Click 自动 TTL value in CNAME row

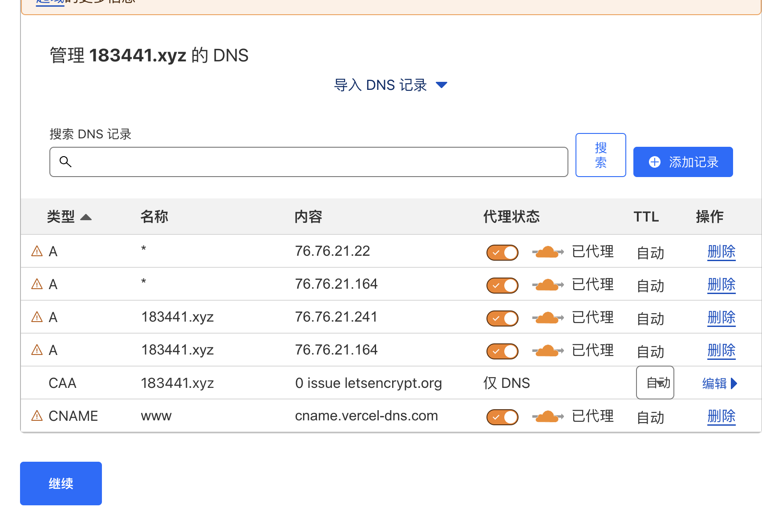[650, 418]
